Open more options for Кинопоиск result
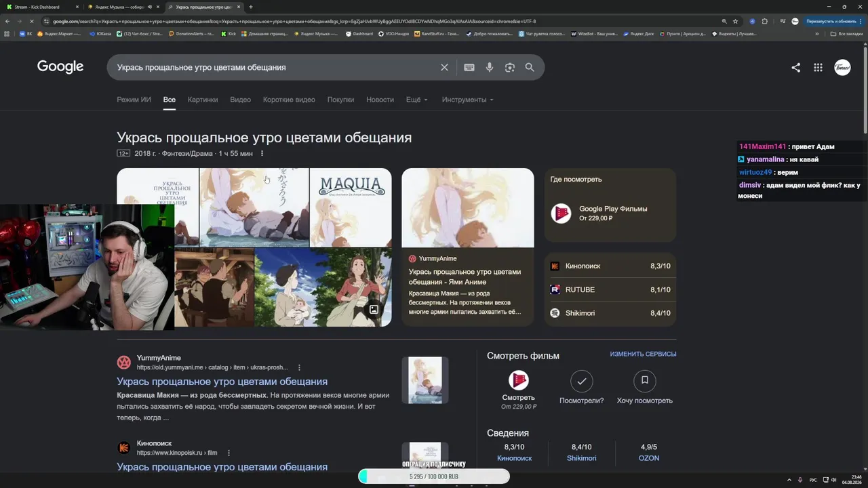Screen dimensions: 868x488 click(x=229, y=453)
